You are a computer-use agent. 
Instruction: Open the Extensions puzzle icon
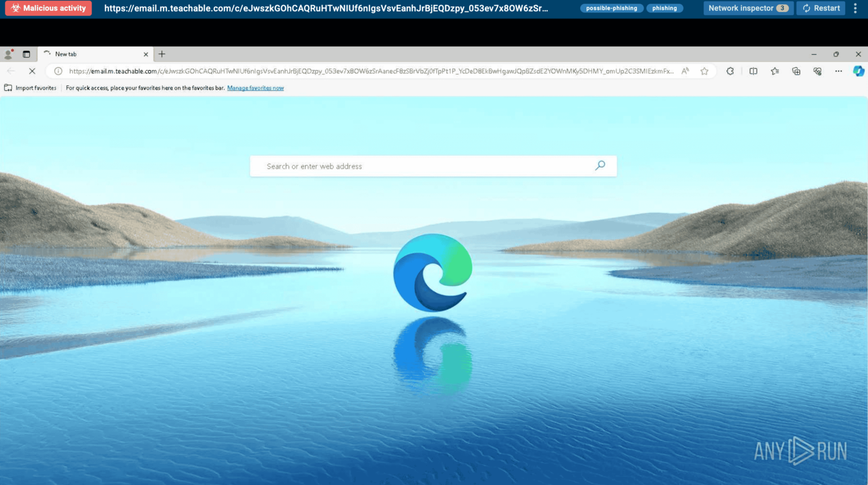click(730, 71)
